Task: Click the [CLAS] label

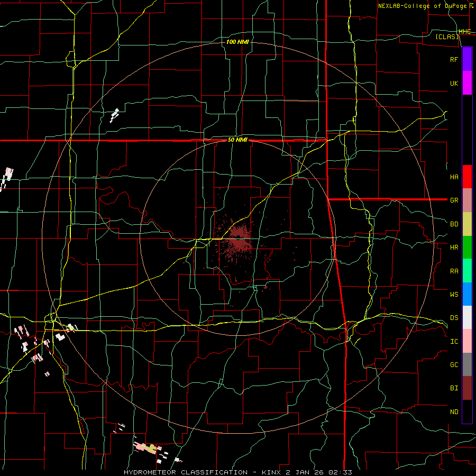Action: [447, 37]
